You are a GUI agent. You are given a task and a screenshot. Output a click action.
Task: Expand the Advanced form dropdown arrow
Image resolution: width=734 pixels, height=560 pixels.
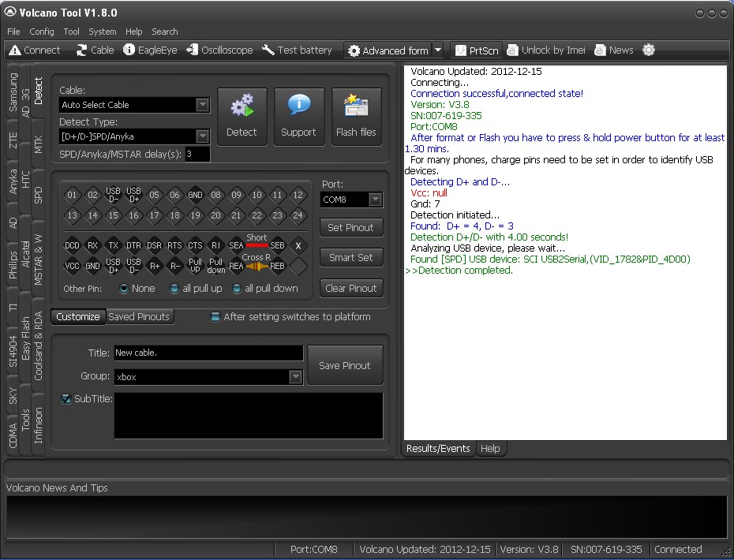click(438, 50)
